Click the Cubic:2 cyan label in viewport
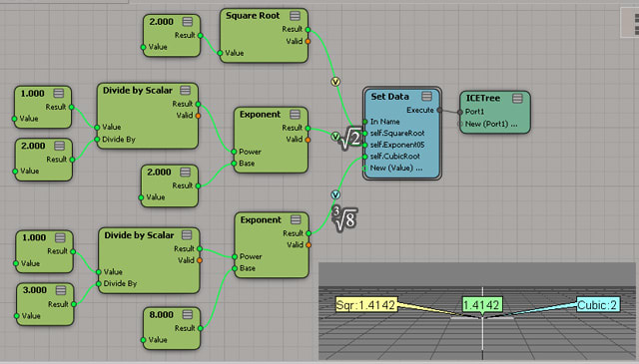The width and height of the screenshot is (639, 364). pyautogui.click(x=597, y=305)
